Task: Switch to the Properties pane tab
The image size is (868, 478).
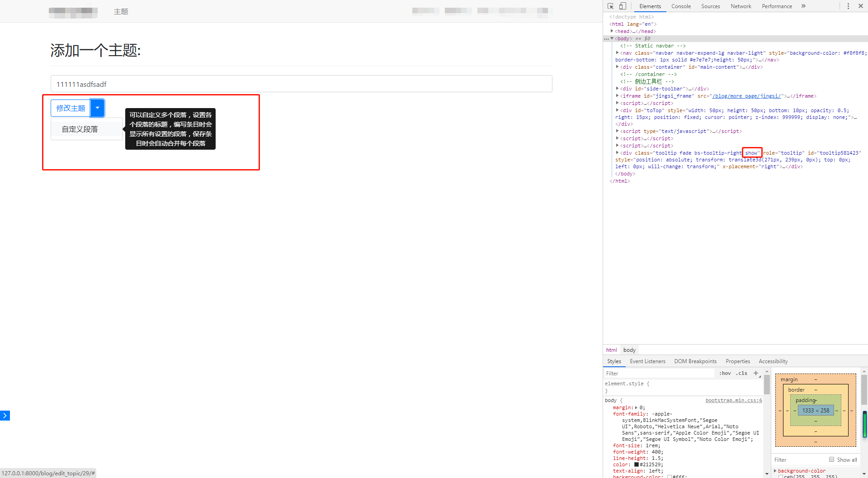Action: pyautogui.click(x=738, y=361)
